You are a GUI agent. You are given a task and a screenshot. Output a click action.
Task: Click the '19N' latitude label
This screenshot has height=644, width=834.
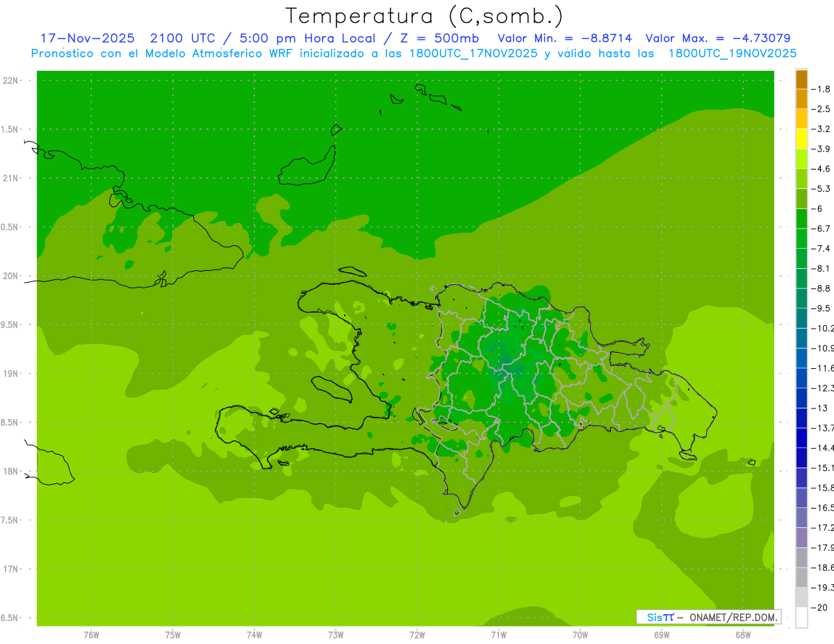10,374
